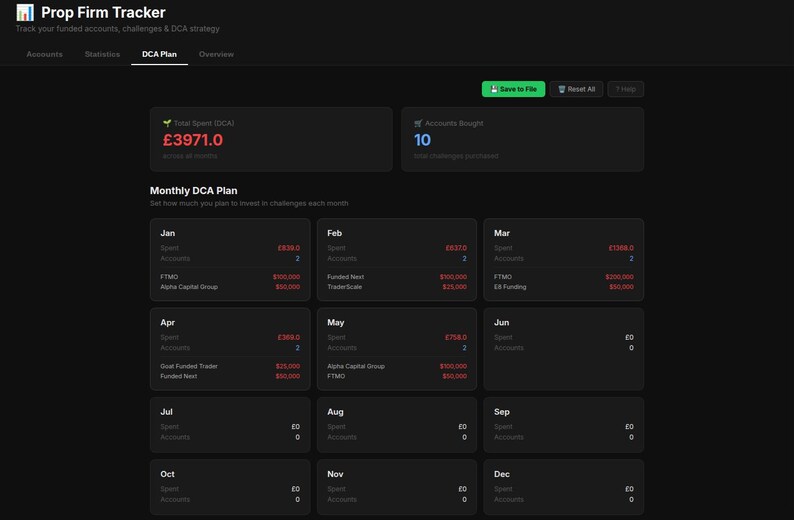This screenshot has height=520, width=794.
Task: Click the Prop Firm Tracker chart logo icon
Action: click(x=25, y=12)
